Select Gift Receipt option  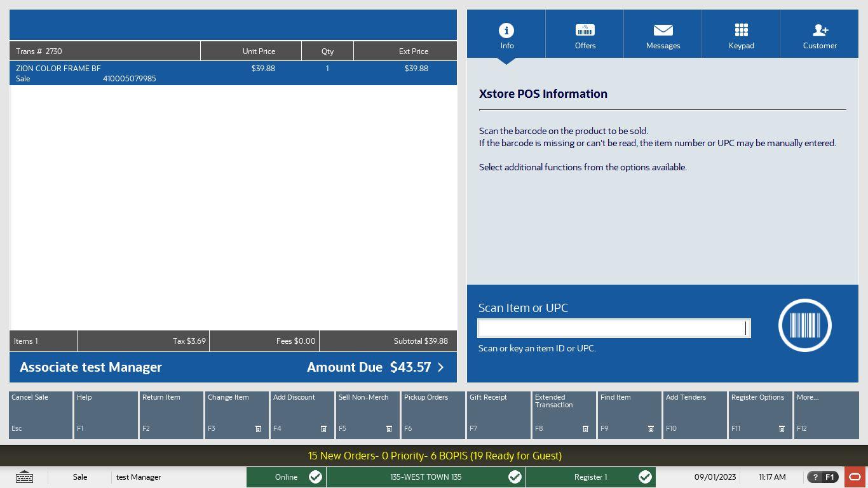pyautogui.click(x=499, y=415)
